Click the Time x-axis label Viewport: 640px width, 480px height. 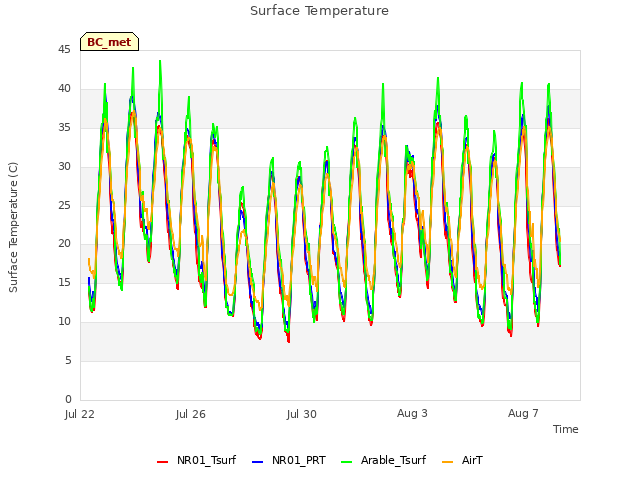tap(566, 429)
